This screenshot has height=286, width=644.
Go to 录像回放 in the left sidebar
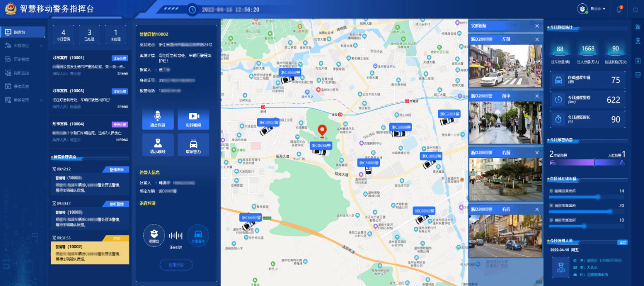[21, 87]
